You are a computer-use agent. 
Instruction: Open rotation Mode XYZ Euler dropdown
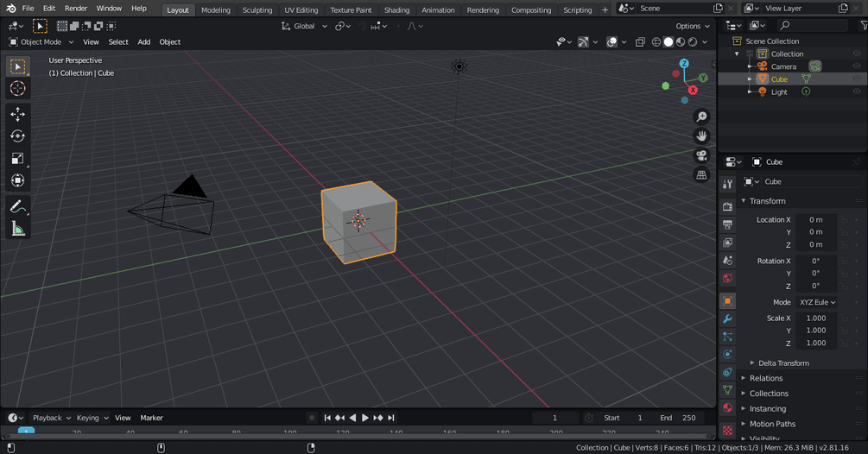click(x=817, y=302)
